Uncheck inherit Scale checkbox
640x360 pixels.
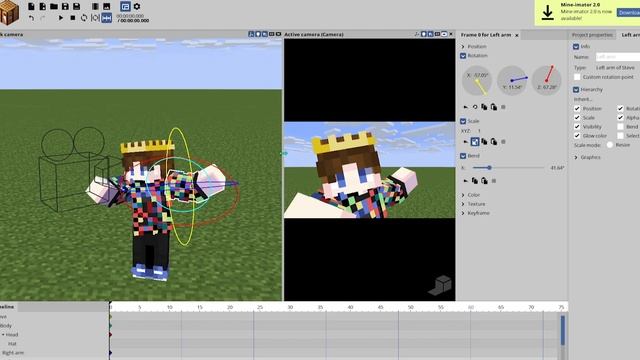pos(577,118)
